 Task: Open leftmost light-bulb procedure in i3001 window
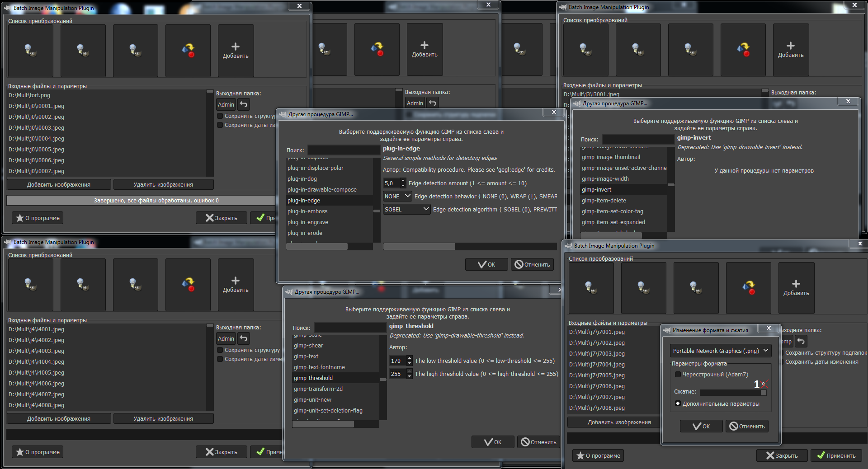click(x=586, y=50)
